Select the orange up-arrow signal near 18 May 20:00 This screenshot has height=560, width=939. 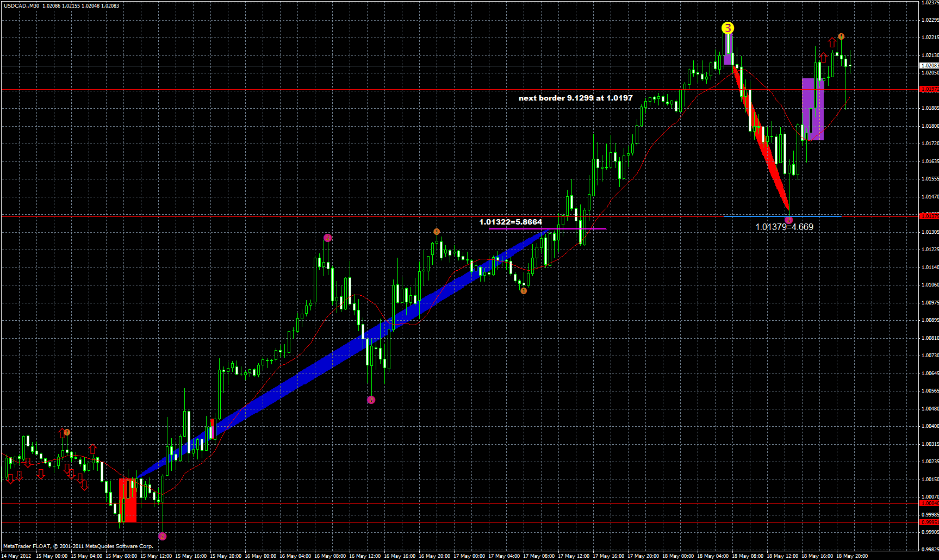(832, 43)
